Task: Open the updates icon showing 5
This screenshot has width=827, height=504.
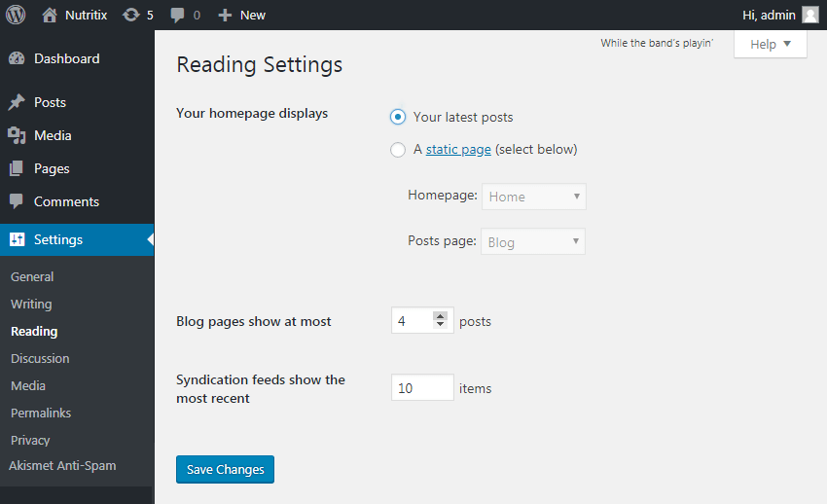Action: (130, 15)
